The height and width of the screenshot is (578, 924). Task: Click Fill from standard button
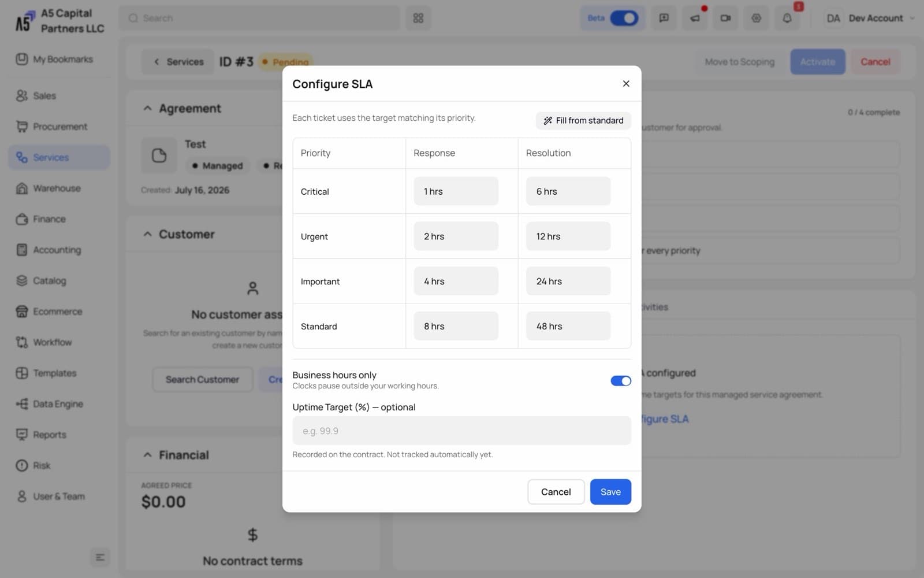(x=583, y=120)
